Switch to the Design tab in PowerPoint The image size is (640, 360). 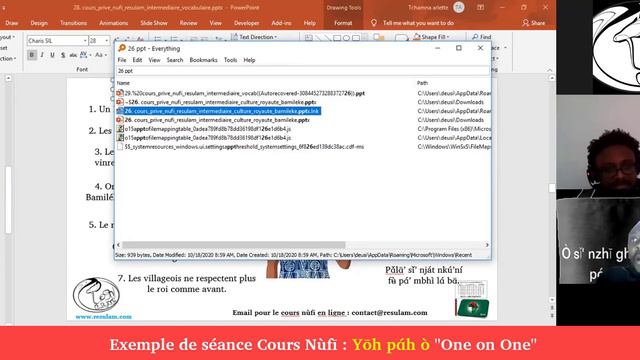point(39,23)
